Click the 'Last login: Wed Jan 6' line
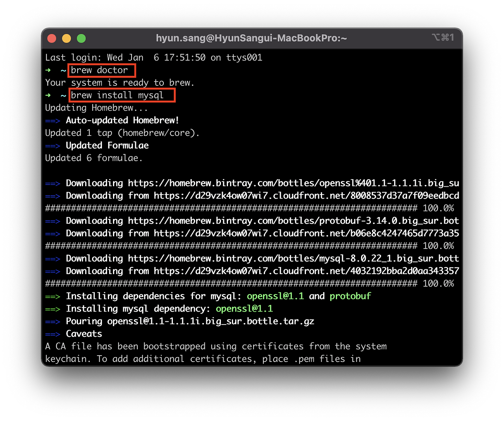The width and height of the screenshot is (504, 421). pyautogui.click(x=154, y=57)
